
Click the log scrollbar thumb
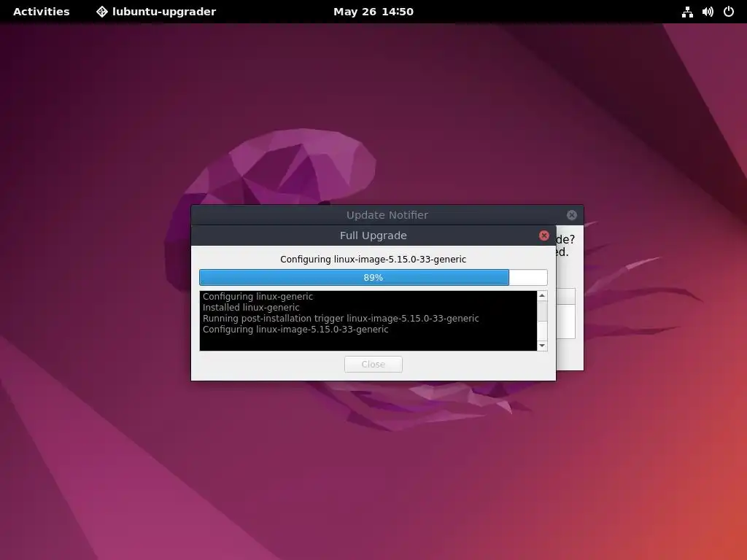(542, 311)
